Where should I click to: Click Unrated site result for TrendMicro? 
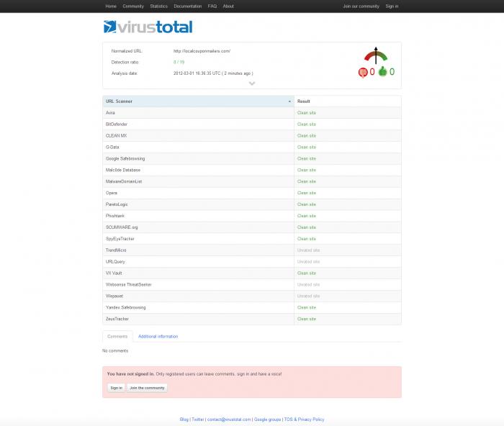click(x=308, y=250)
